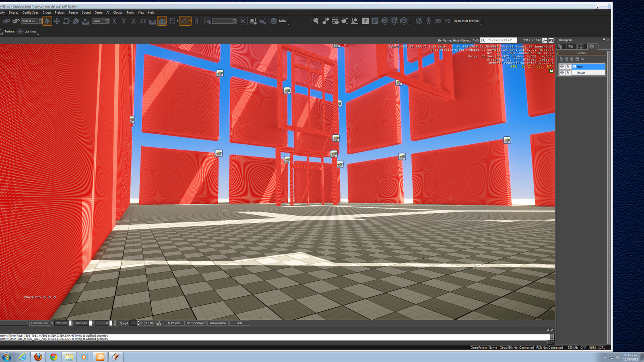Image resolution: width=644 pixels, height=362 pixels.
Task: Click the first atom-shaped toolbar icon
Action: 385,21
